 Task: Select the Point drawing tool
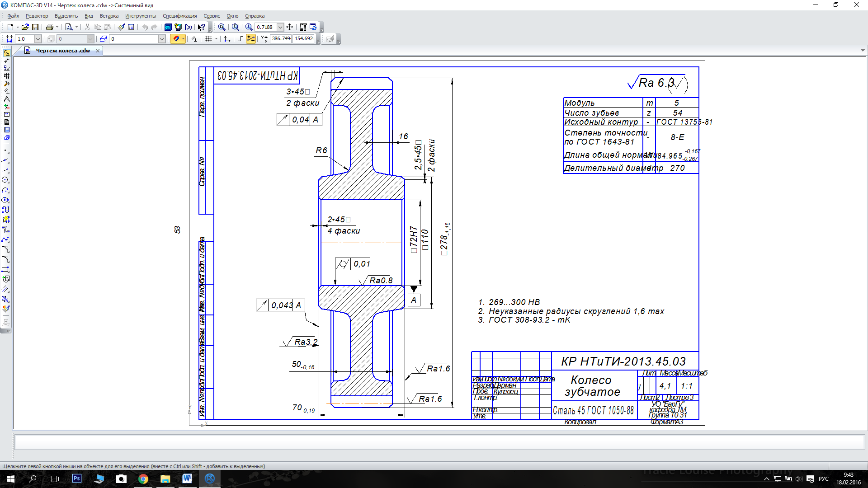pyautogui.click(x=5, y=150)
